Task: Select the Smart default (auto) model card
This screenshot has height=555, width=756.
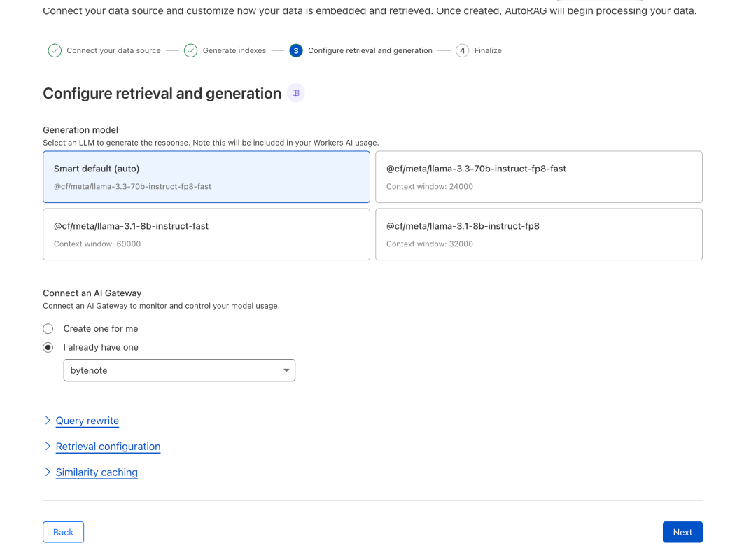Action: pos(206,176)
